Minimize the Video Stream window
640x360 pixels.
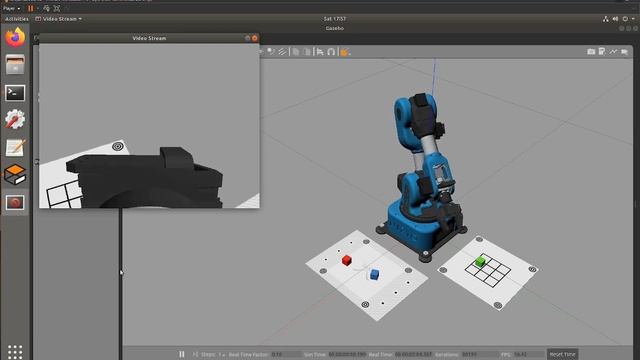247,38
